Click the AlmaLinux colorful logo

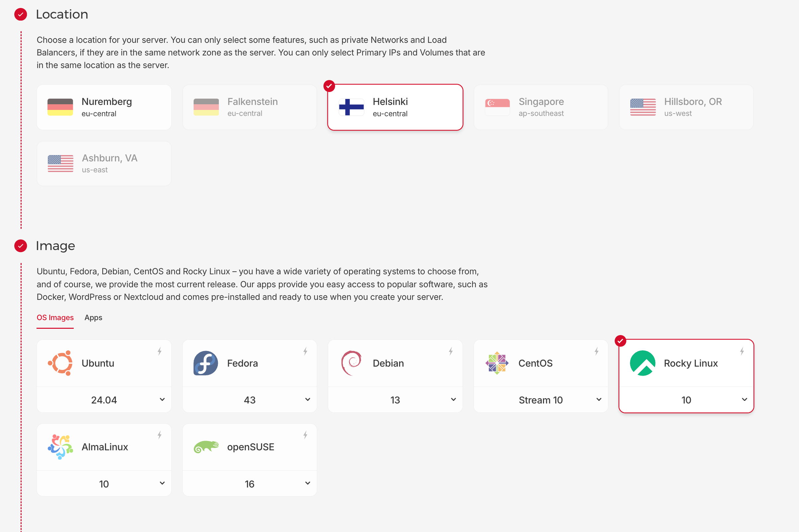tap(60, 447)
